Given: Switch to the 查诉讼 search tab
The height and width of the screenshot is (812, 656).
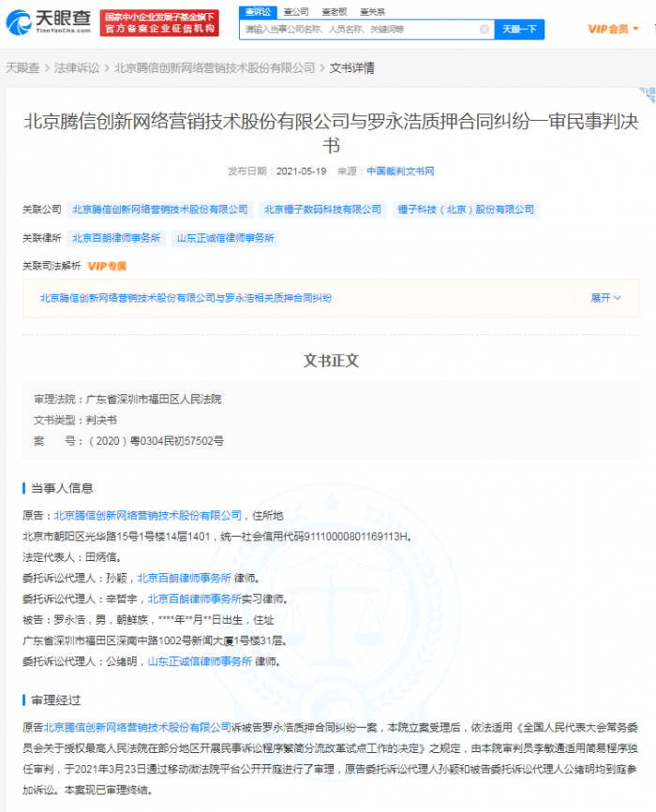Looking at the screenshot, I should point(258,12).
